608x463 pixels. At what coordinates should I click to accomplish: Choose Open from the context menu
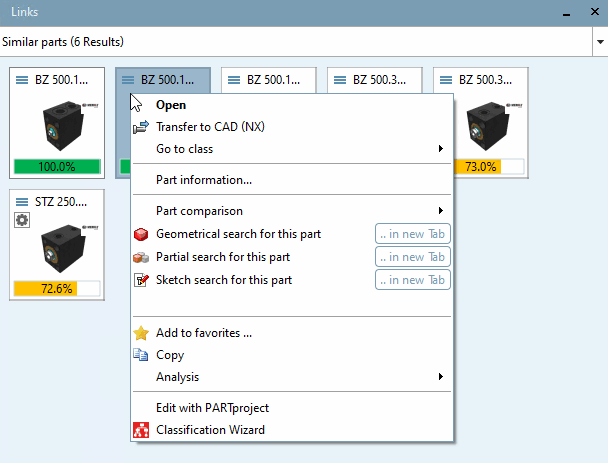click(292, 105)
